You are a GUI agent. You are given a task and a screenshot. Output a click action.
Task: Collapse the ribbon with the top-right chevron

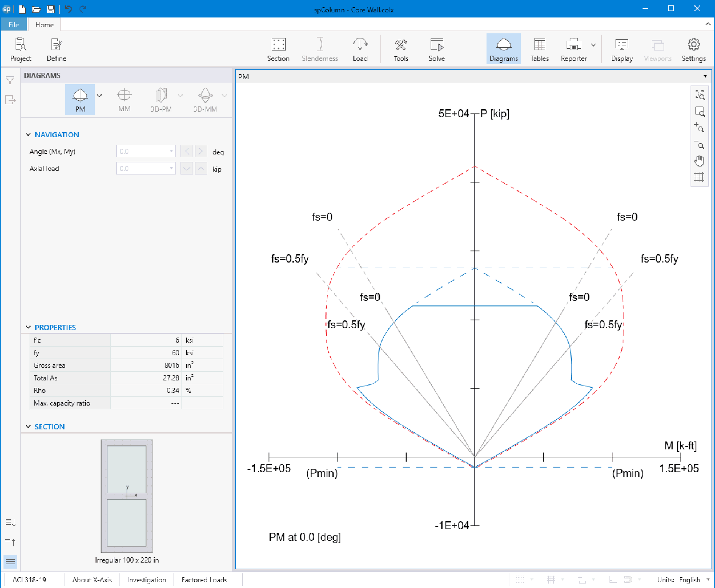(708, 24)
